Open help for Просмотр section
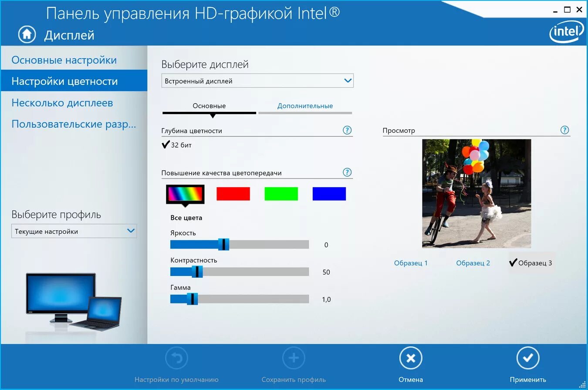Image resolution: width=588 pixels, height=390 pixels. click(565, 130)
